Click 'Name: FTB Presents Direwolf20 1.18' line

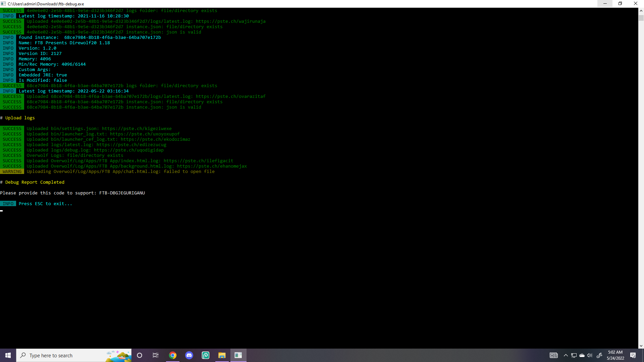click(64, 43)
